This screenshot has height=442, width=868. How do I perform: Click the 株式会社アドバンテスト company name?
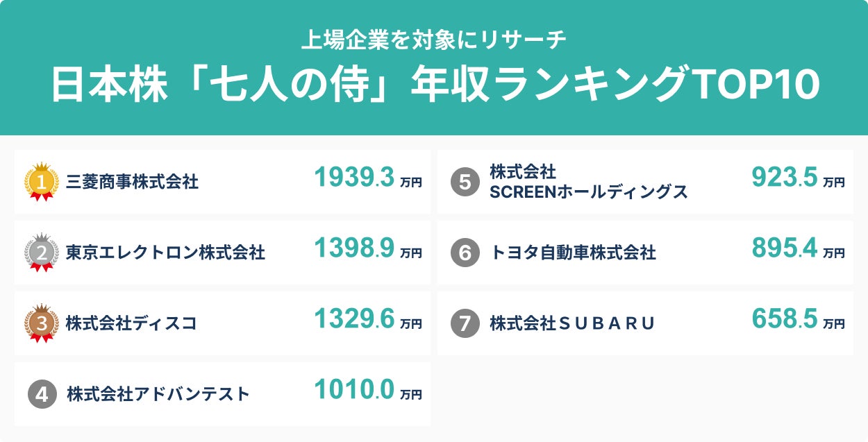(158, 394)
